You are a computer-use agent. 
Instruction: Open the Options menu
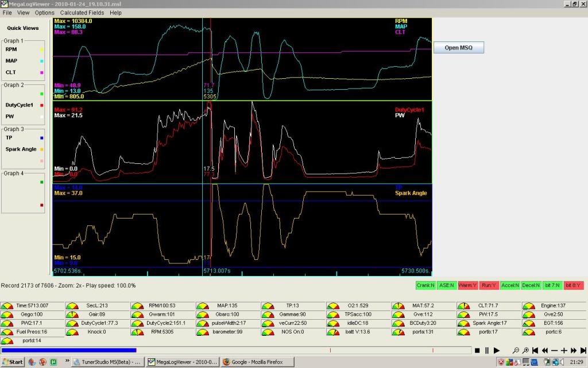(x=45, y=13)
